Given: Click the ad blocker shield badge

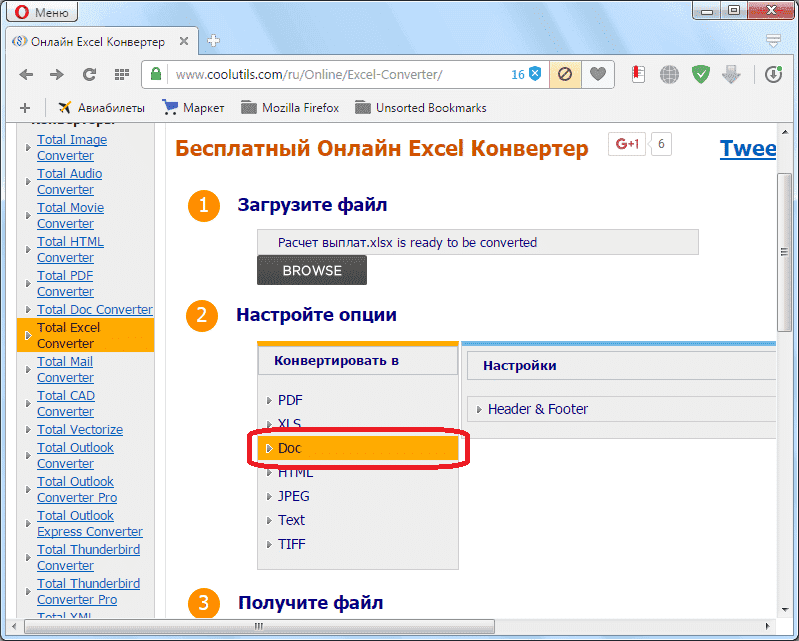Looking at the screenshot, I should point(535,74).
